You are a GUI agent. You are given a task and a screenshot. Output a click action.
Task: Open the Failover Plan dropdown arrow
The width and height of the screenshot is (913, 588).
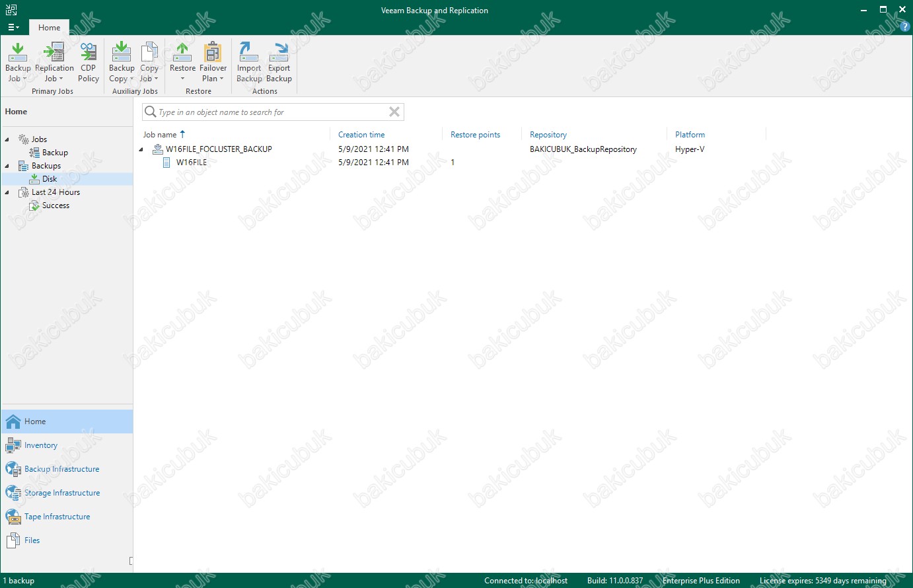point(221,79)
